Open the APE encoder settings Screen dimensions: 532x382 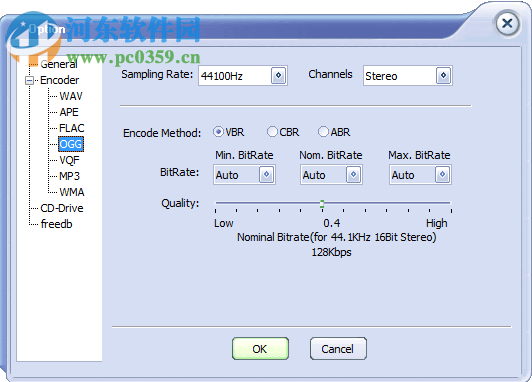(x=69, y=112)
